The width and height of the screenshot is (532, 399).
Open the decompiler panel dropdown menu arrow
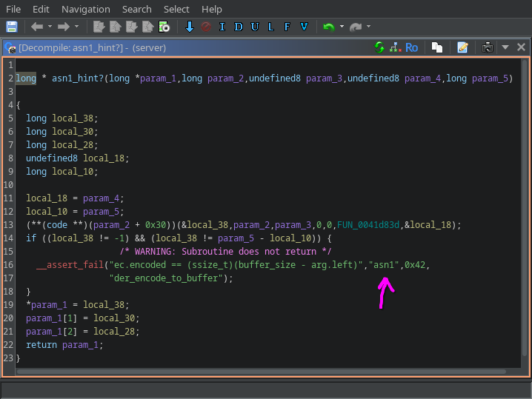pos(505,47)
